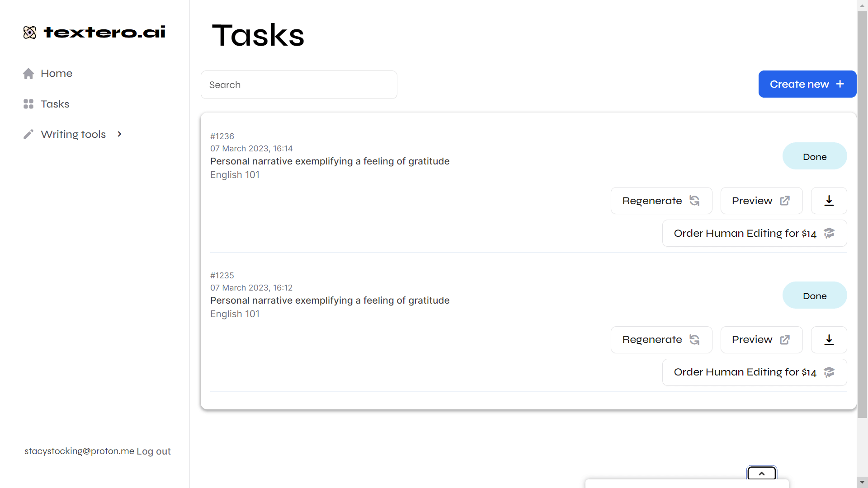Open Preview for task #1236

click(761, 201)
